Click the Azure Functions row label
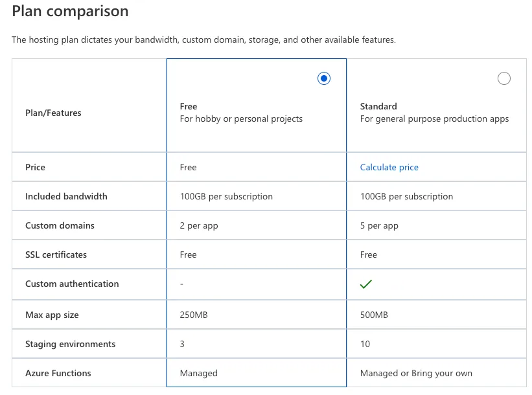532x395 pixels. [x=58, y=373]
